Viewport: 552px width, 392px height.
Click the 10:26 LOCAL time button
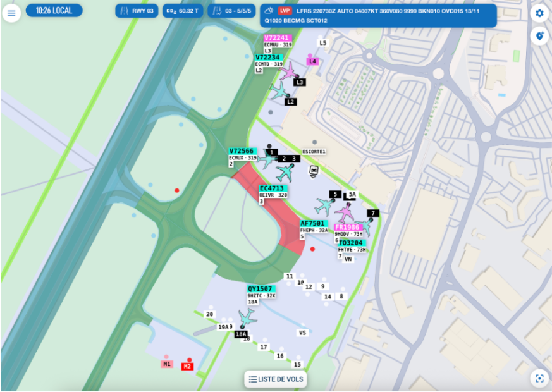click(54, 11)
